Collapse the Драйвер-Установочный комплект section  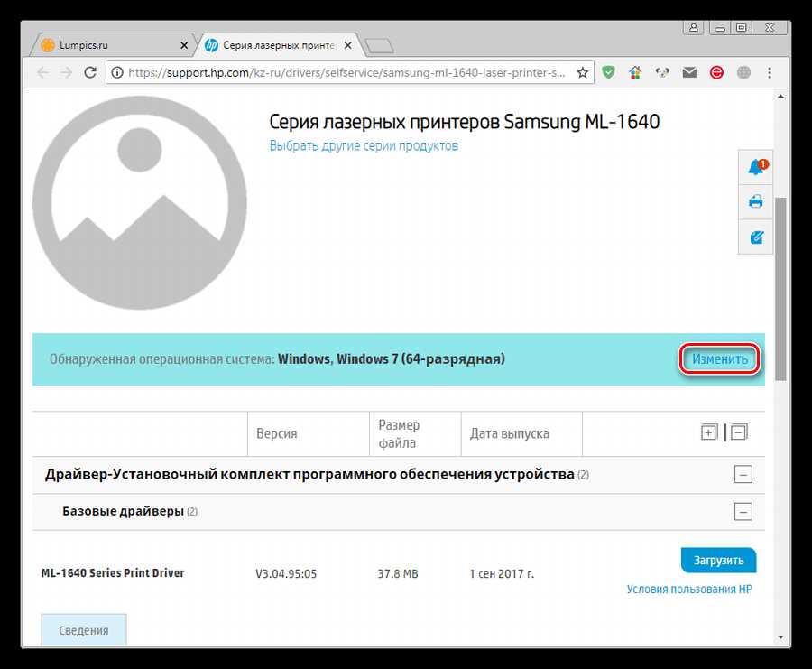click(743, 475)
